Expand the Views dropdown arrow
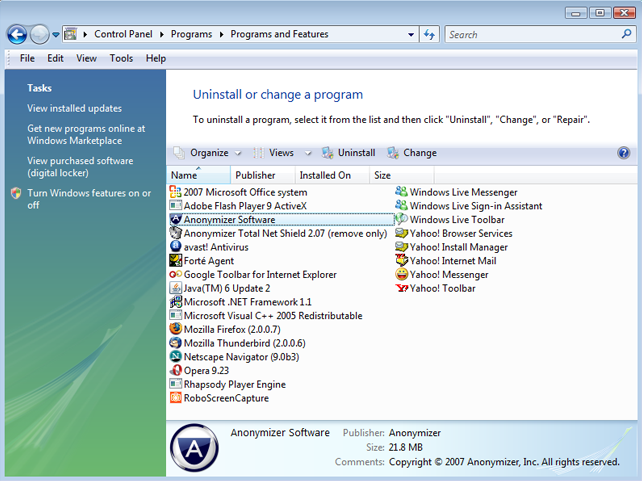The height and width of the screenshot is (481, 642). pos(308,154)
